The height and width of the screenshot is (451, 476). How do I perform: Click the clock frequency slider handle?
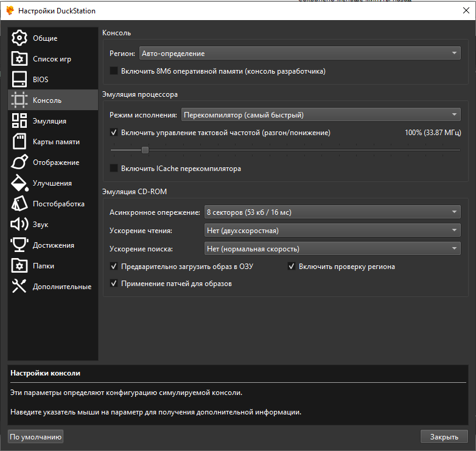(x=145, y=150)
